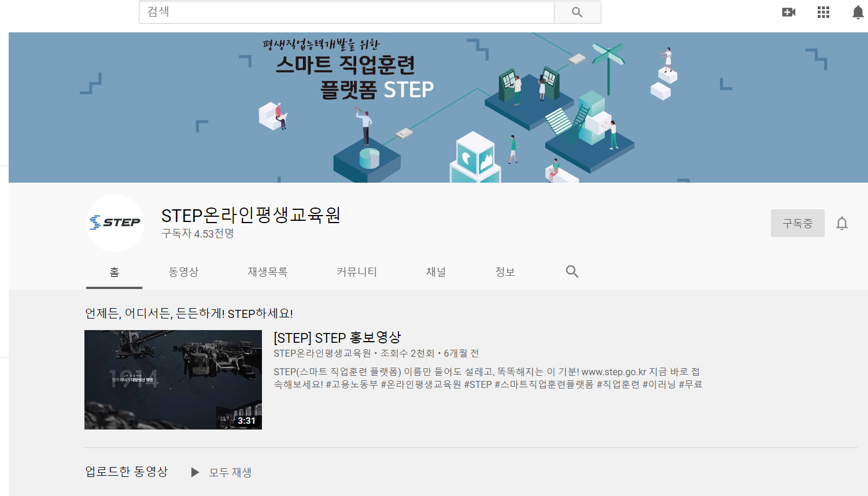Screen dimensions: 868x496
Task: Open the 재생목록 tab
Action: (x=267, y=272)
